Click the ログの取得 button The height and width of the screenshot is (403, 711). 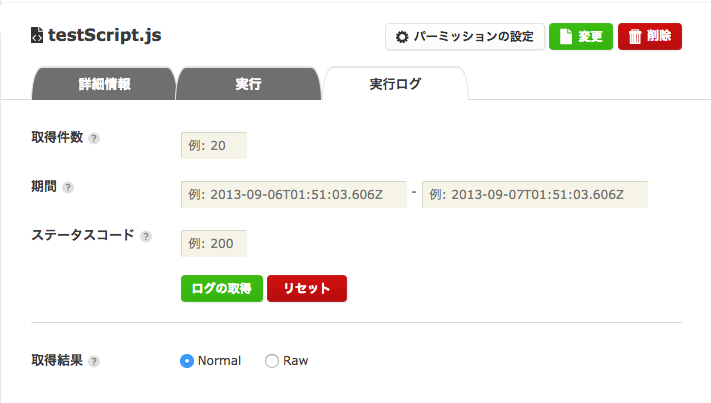click(x=222, y=288)
